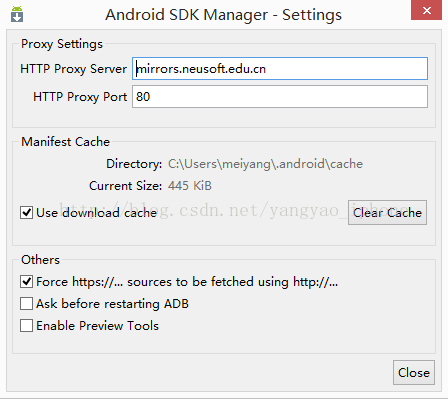
Task: Click the Others group heading
Action: point(40,260)
